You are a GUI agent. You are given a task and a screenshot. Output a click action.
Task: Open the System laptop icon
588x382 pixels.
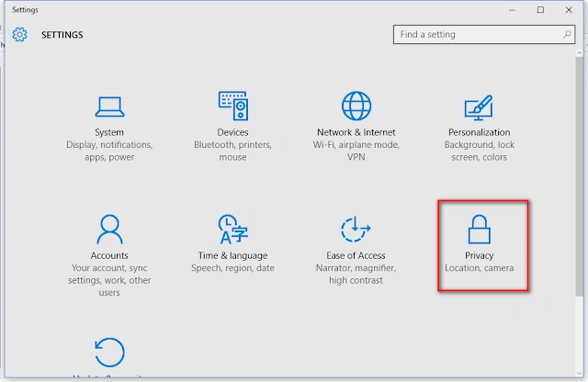click(109, 107)
